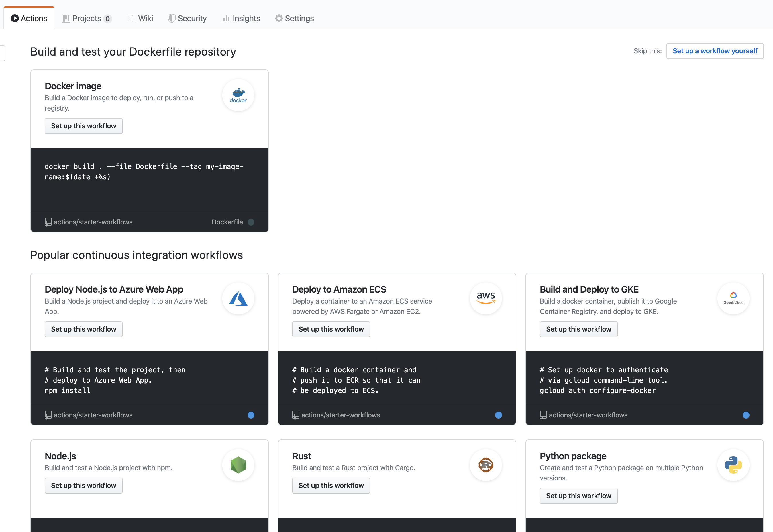Click Deploy Node.js to Azure Web App title
Viewport: 773px width, 532px height.
coord(114,290)
